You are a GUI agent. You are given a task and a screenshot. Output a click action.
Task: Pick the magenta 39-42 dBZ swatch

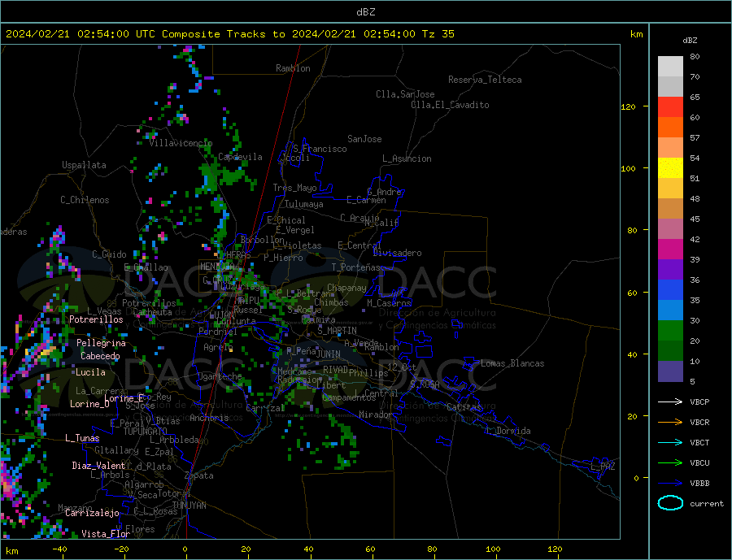pos(670,250)
